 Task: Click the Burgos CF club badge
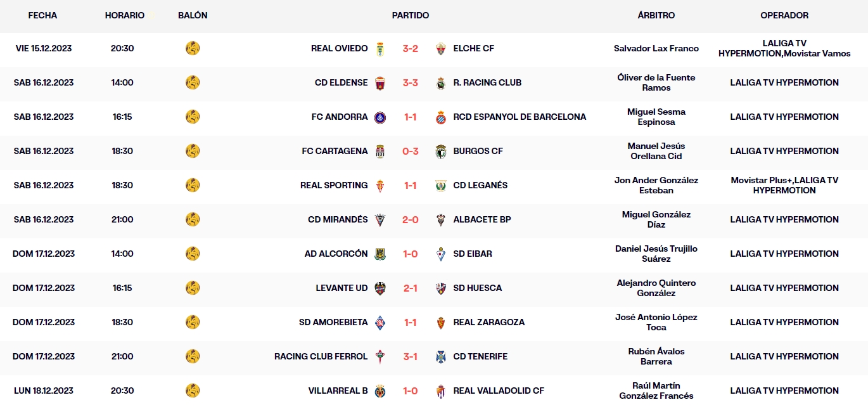[x=442, y=152]
